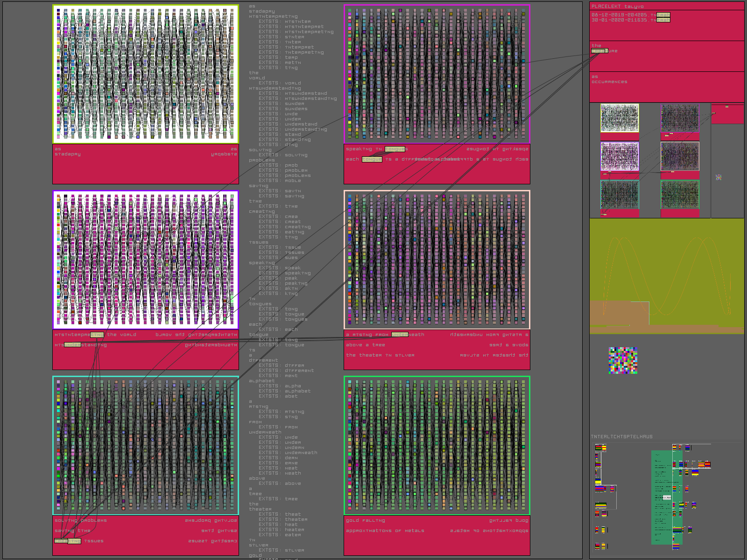This screenshot has width=747, height=560.
Task: Select the purple-bordered white thumbnail in minimap
Action: pyautogui.click(x=620, y=156)
